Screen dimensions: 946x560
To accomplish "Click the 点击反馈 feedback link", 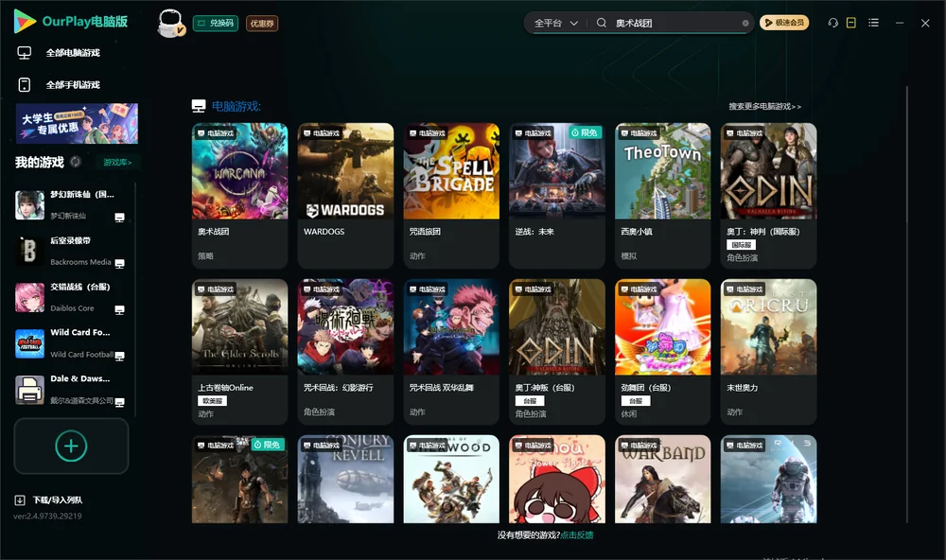I will 577,534.
